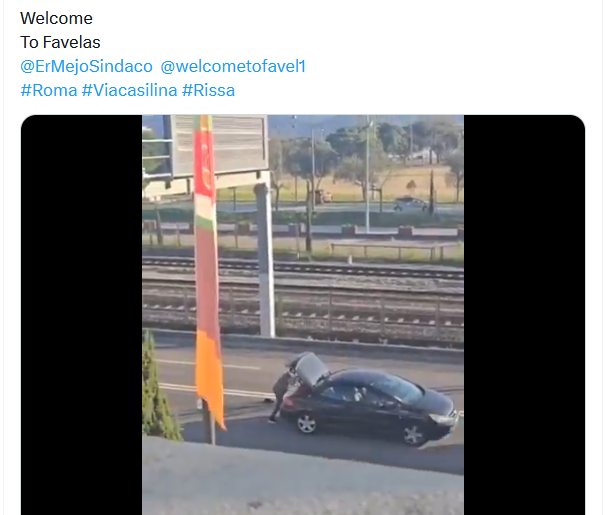Click the "To Favelas" tweet text line
Image resolution: width=608 pixels, height=515 pixels.
click(60, 42)
